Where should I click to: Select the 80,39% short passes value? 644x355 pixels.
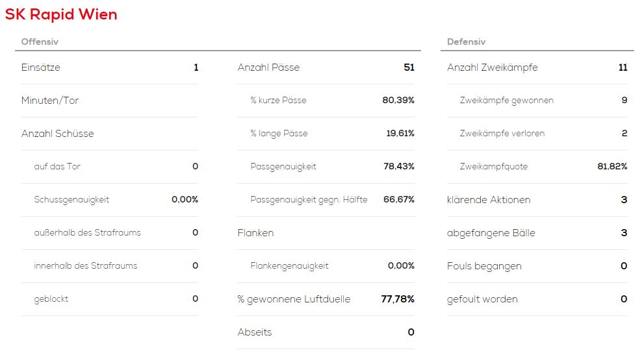[398, 101]
